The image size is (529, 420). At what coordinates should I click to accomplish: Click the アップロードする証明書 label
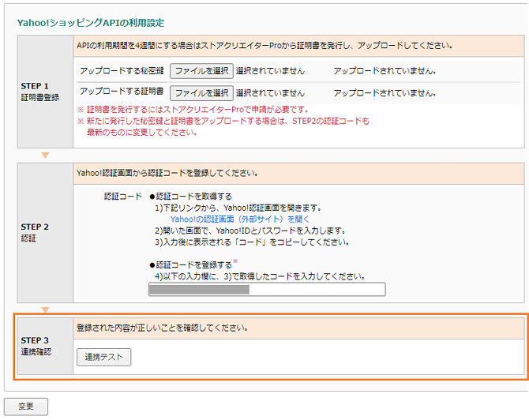click(122, 91)
